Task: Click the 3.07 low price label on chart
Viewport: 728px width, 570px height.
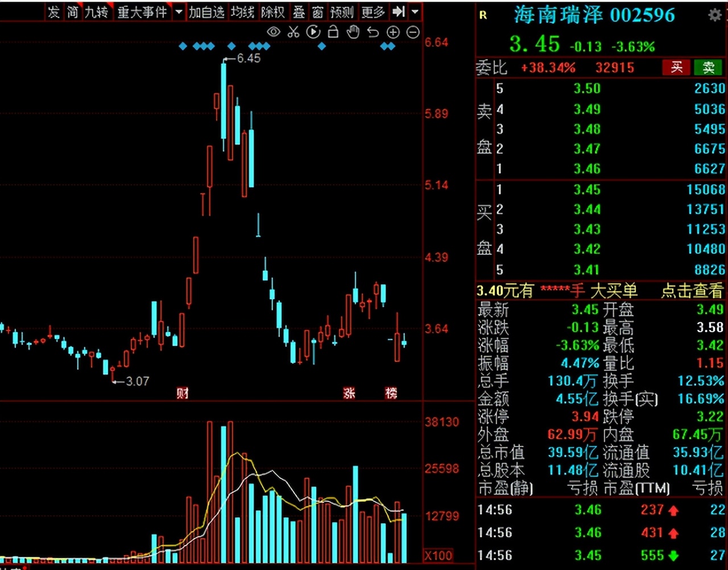Action: (137, 381)
